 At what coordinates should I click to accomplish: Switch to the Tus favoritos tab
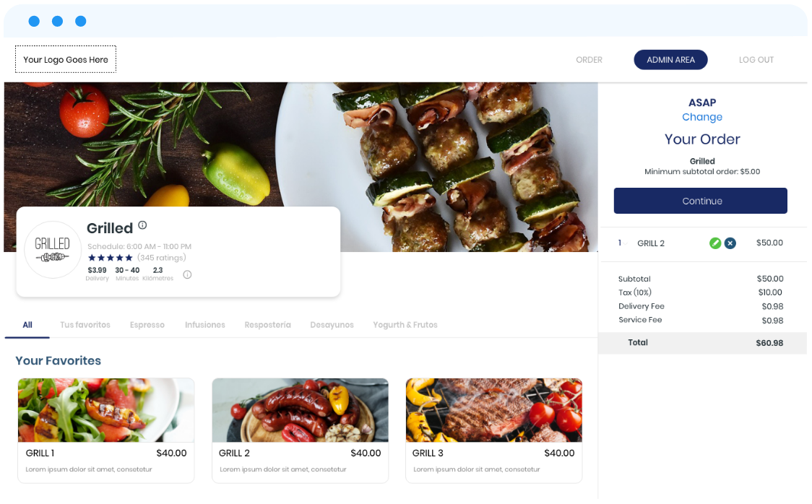pyautogui.click(x=85, y=325)
